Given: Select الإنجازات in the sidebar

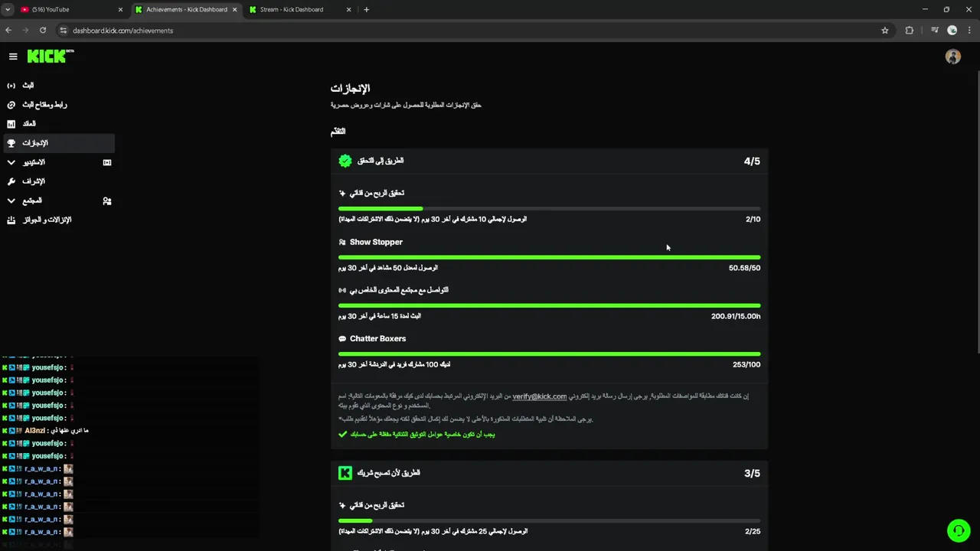Looking at the screenshot, I should tap(35, 143).
